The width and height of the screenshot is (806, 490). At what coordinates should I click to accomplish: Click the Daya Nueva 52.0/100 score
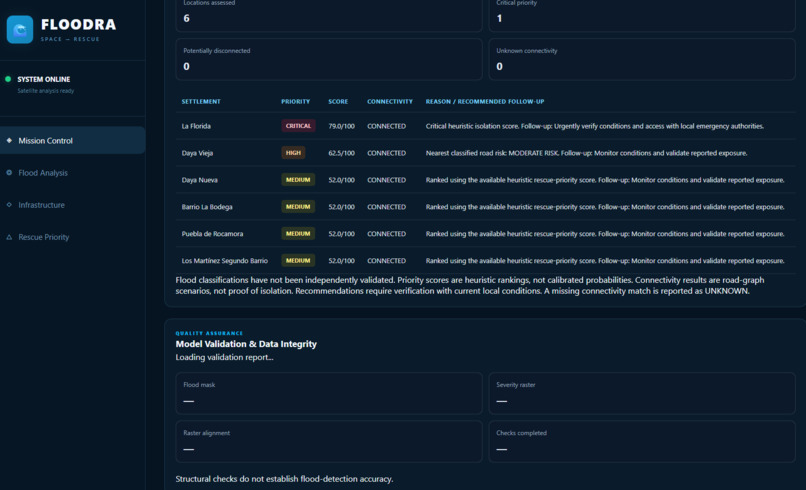[x=341, y=180]
